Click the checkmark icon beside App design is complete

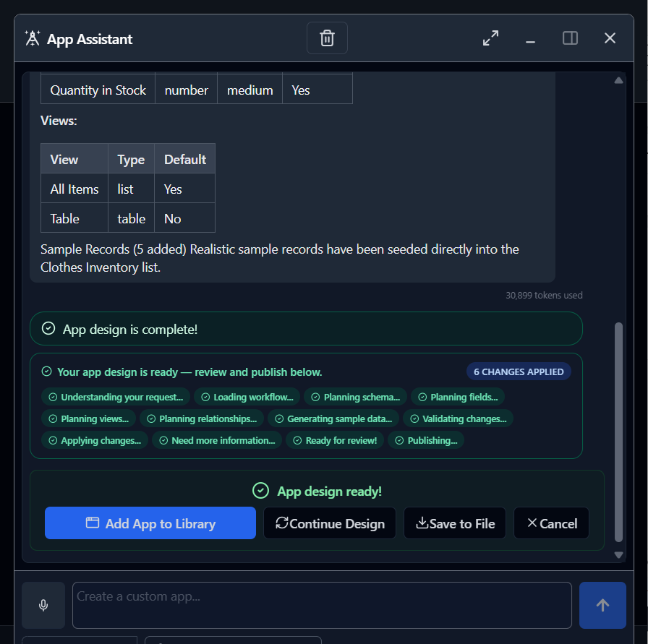click(x=48, y=328)
